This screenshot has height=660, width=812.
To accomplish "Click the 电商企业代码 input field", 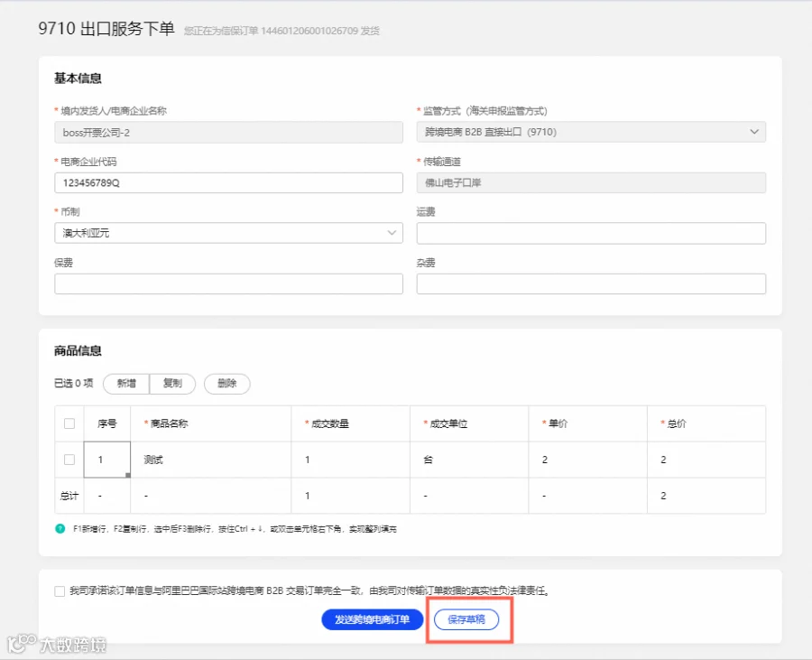I will (x=228, y=183).
